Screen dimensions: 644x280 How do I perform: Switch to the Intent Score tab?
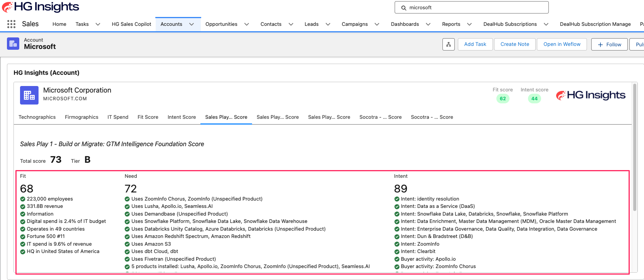(x=182, y=117)
